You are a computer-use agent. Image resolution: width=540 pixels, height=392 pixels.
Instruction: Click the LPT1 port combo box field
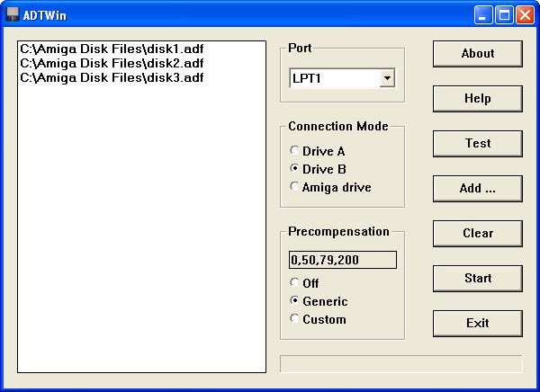334,79
